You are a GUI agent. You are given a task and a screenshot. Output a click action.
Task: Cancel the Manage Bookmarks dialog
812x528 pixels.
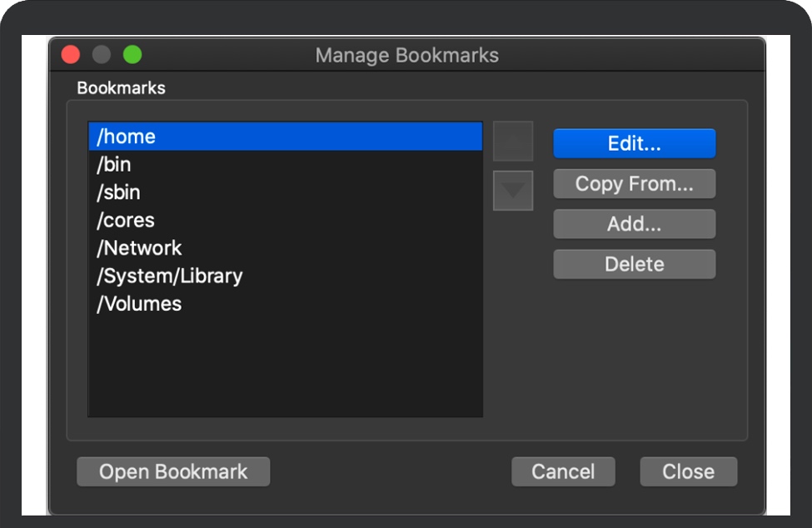tap(563, 471)
